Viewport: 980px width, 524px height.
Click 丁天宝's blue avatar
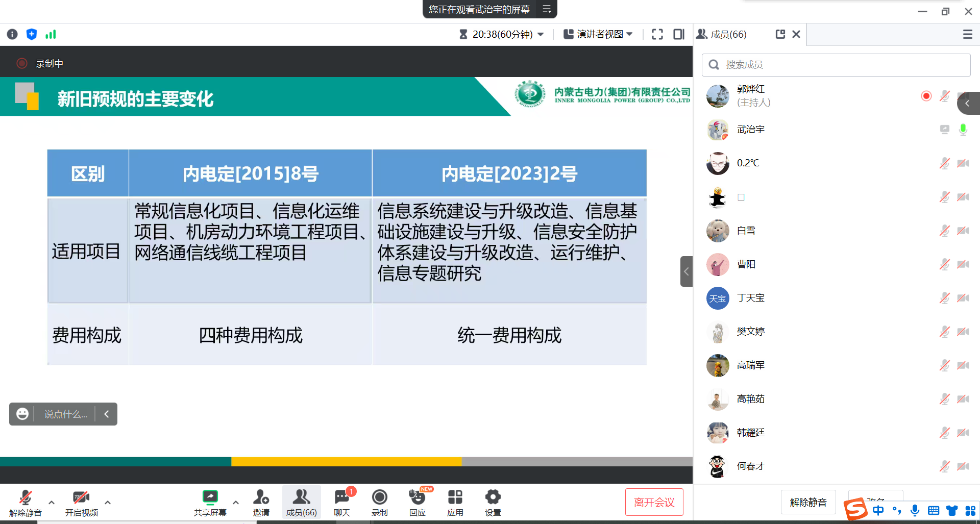[x=718, y=298]
